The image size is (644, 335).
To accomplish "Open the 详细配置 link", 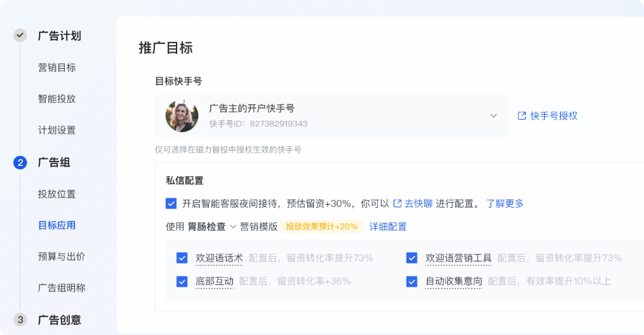I will [x=388, y=226].
